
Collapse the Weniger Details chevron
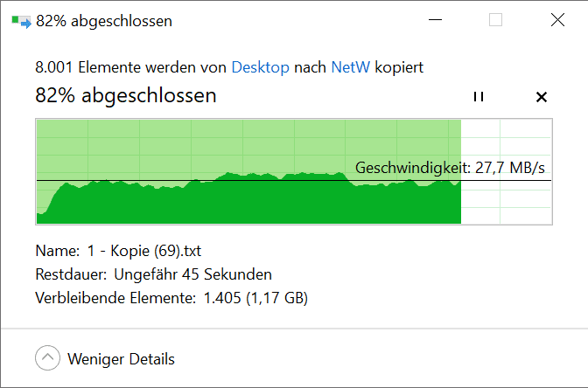(x=47, y=357)
